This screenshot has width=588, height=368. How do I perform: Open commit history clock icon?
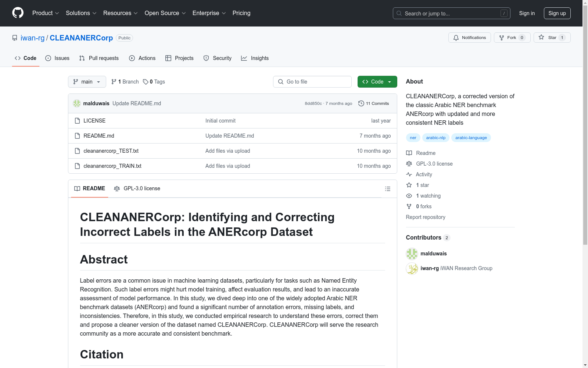click(361, 103)
